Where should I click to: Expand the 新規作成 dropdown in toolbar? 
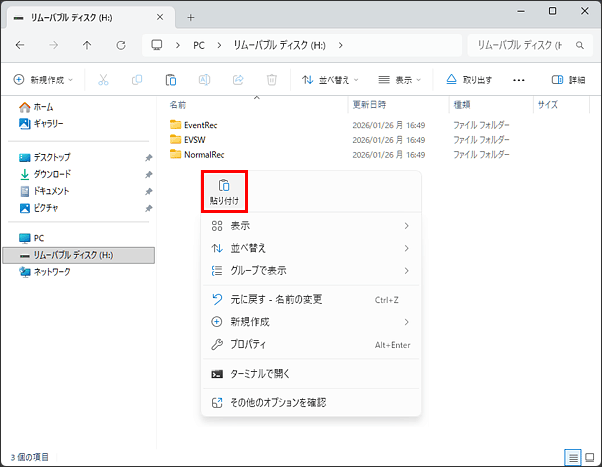coord(45,79)
